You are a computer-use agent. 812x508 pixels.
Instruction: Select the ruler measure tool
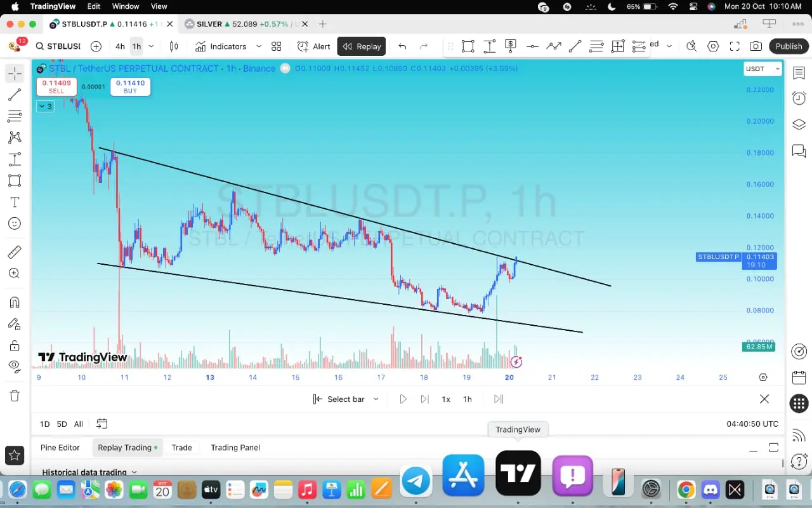pos(15,252)
